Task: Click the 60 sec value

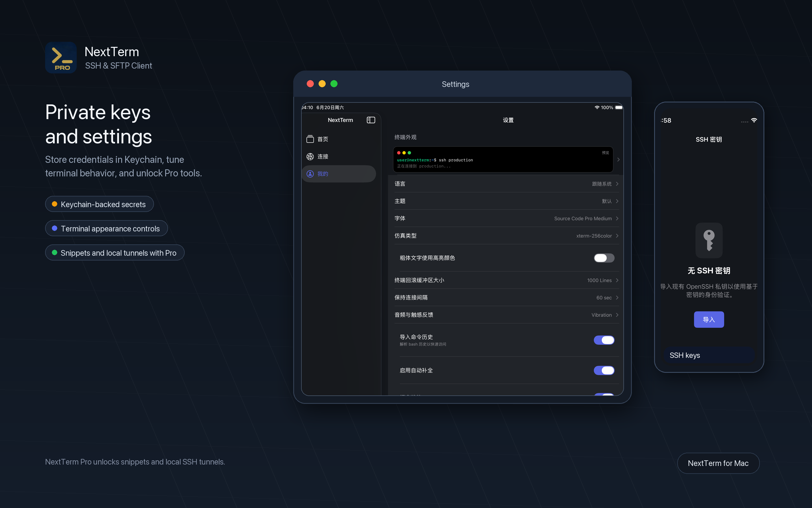Action: pyautogui.click(x=604, y=297)
